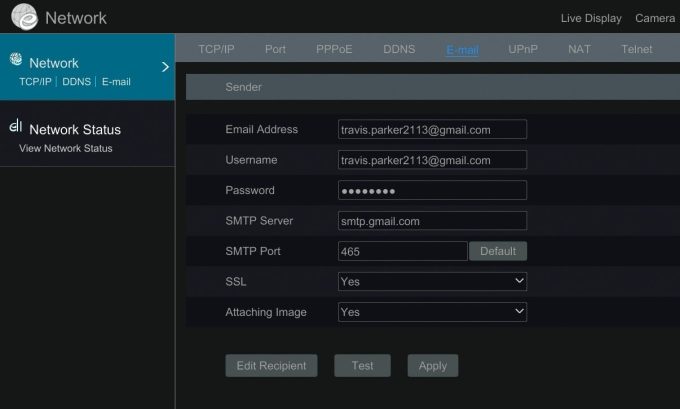Open the UPnP tab

[522, 49]
